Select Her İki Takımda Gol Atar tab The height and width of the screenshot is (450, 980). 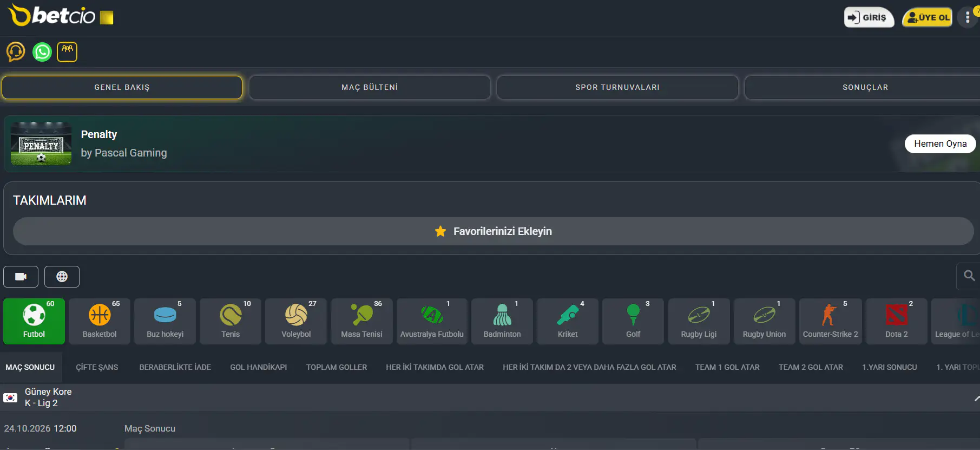(x=435, y=367)
